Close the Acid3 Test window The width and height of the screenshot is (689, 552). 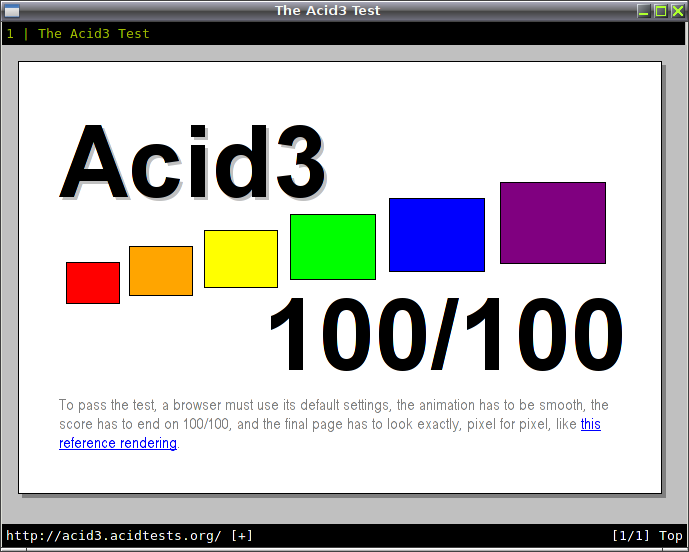pos(678,11)
